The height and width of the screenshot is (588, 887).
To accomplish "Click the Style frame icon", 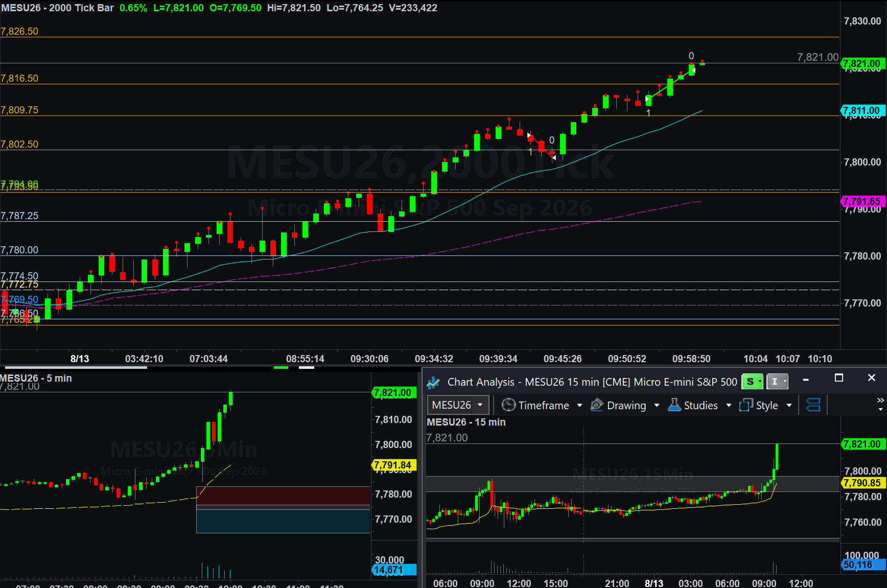I will [x=746, y=405].
